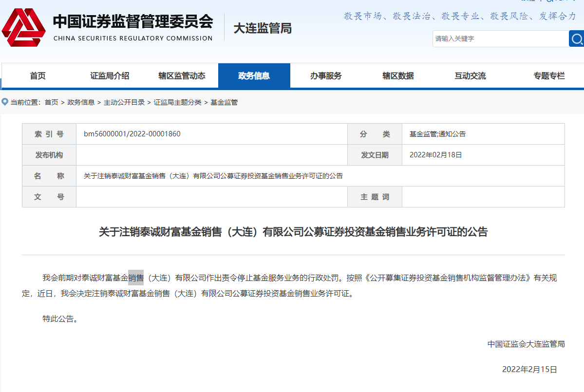This screenshot has height=392, width=584.
Task: Click the 索引号 label cell
Action: [49, 134]
